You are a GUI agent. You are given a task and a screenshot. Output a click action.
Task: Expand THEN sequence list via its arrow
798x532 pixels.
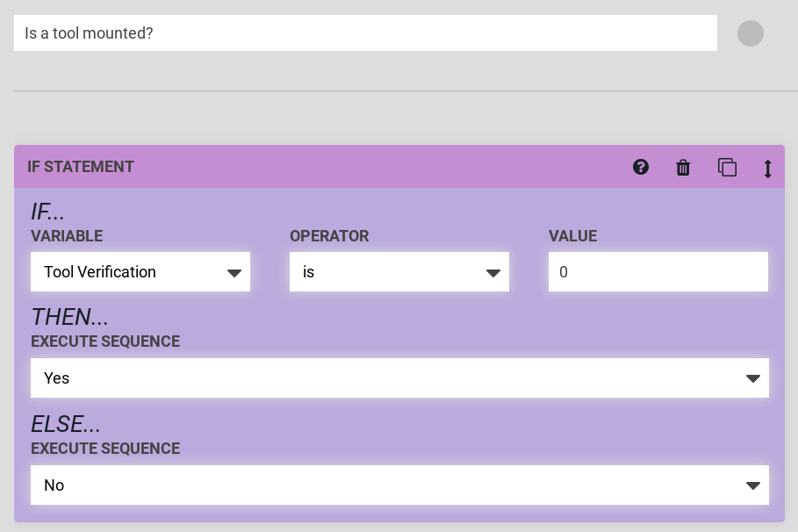tap(752, 379)
